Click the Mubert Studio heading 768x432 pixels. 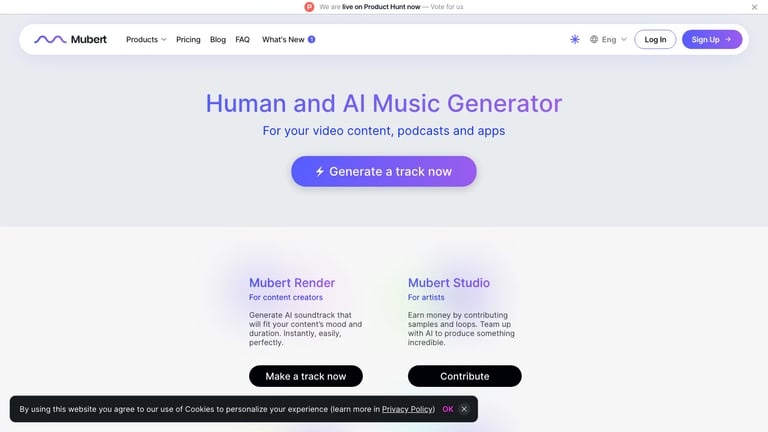(449, 283)
